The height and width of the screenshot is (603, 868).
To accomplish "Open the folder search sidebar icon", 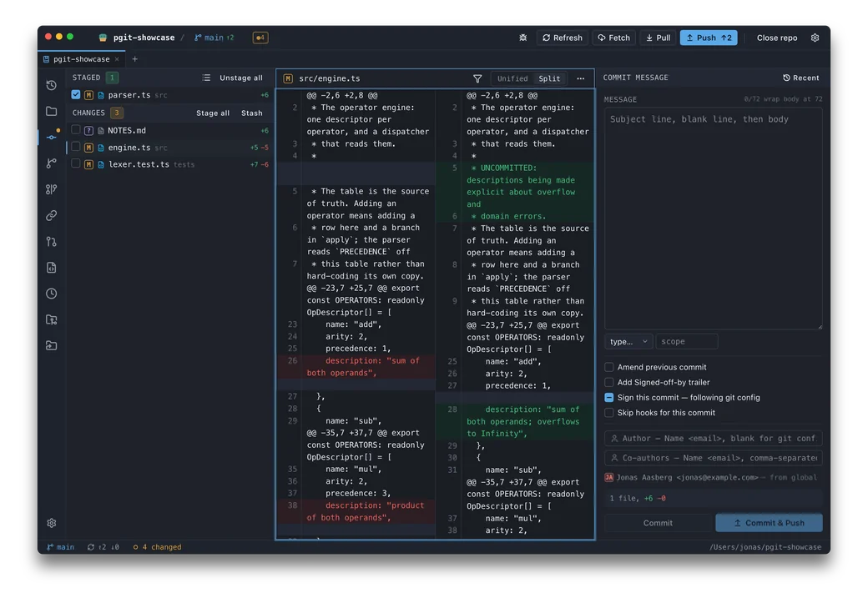I will click(52, 319).
